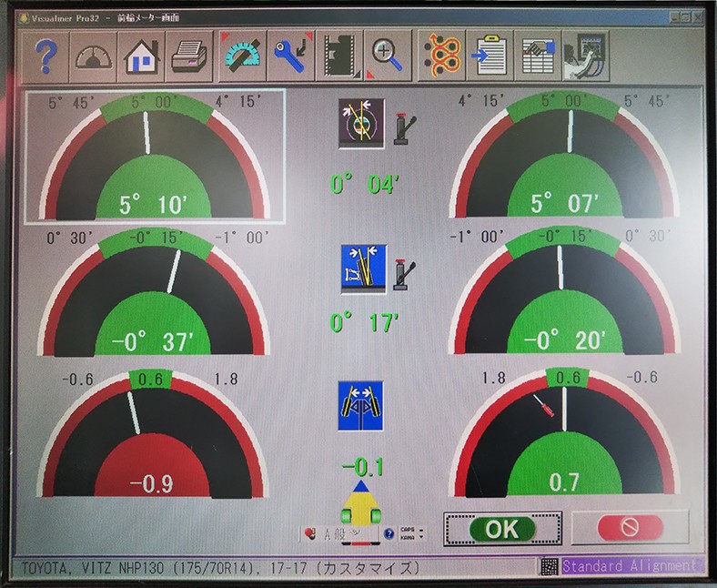The width and height of the screenshot is (717, 588).
Task: Select the blue wrench adjustment icon
Action: point(291,56)
